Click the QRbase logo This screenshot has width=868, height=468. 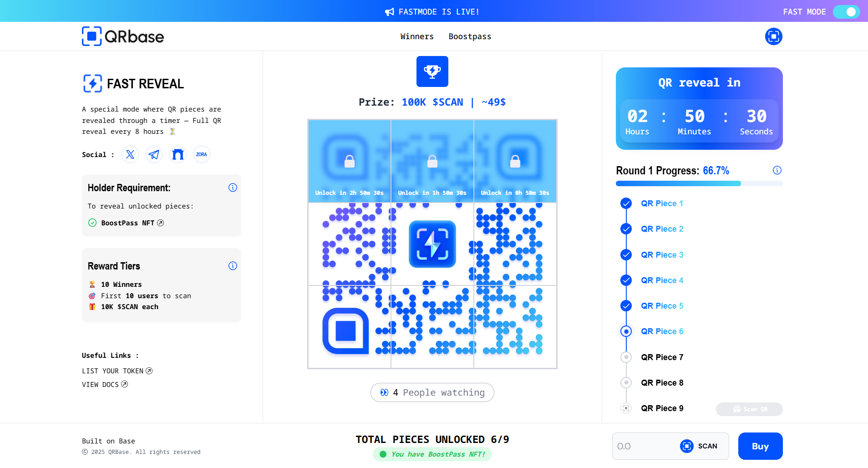[x=122, y=36]
